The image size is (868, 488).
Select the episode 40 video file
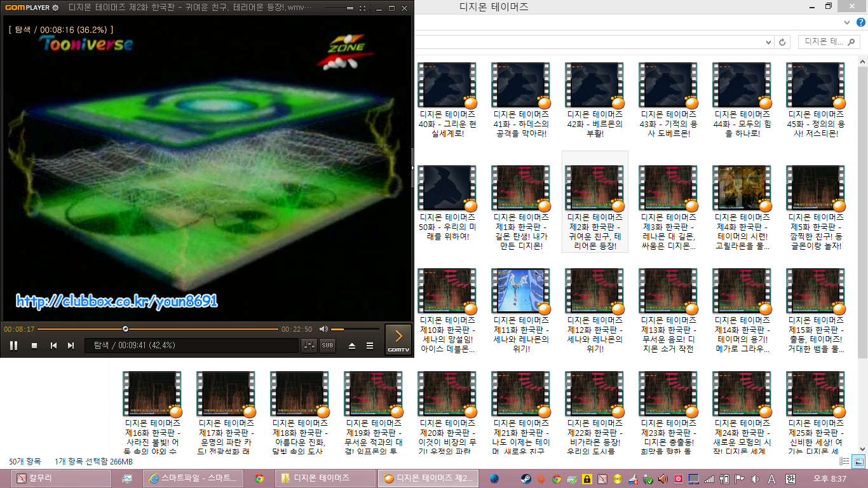pyautogui.click(x=447, y=100)
